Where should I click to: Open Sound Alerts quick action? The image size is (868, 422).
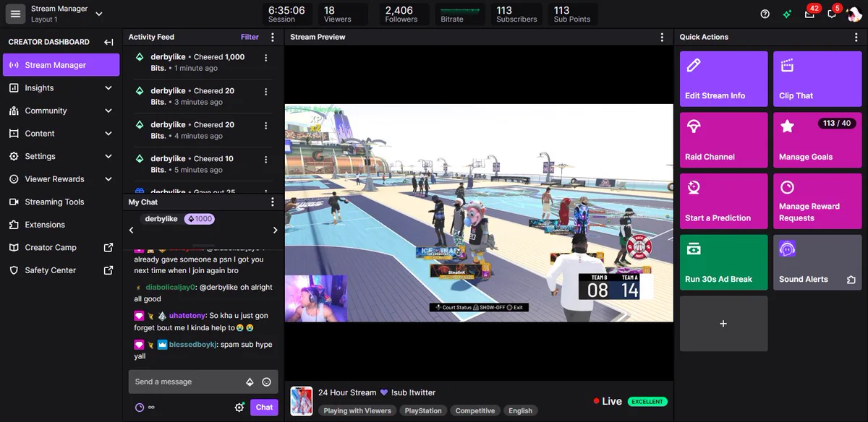click(x=817, y=262)
